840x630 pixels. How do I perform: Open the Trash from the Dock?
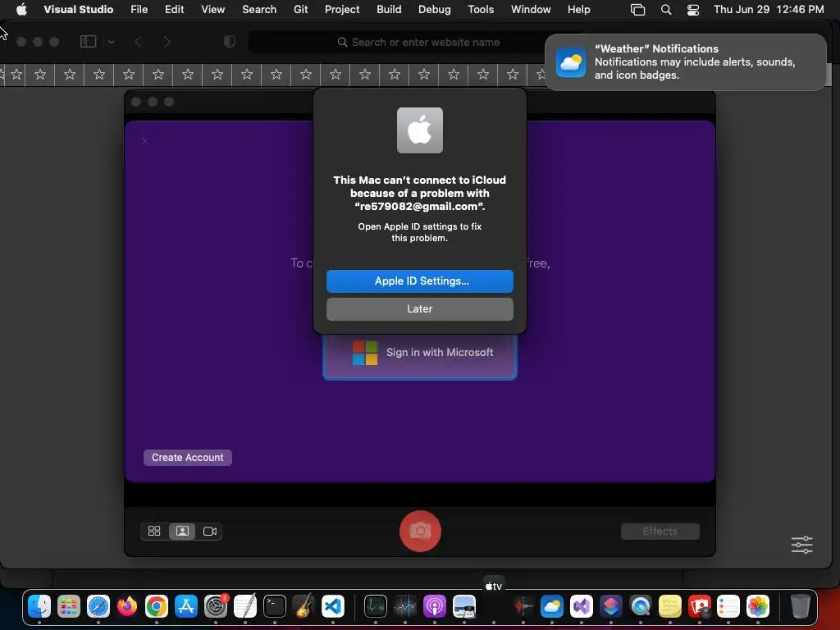[800, 606]
